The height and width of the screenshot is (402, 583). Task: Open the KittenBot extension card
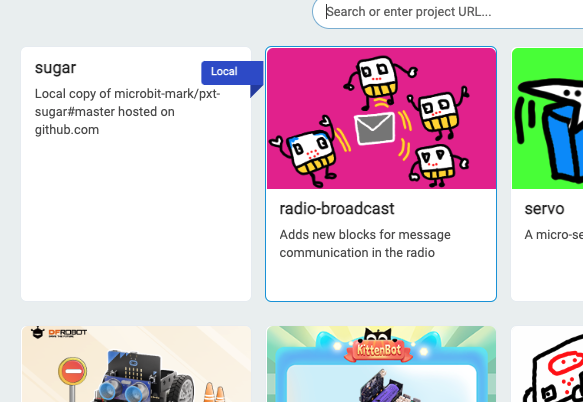[x=381, y=364]
